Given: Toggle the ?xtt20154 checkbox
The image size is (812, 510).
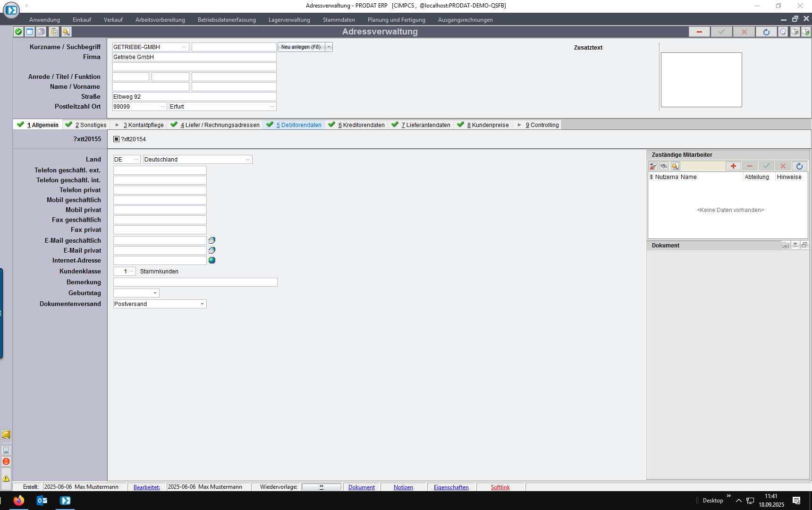Looking at the screenshot, I should click(x=117, y=139).
